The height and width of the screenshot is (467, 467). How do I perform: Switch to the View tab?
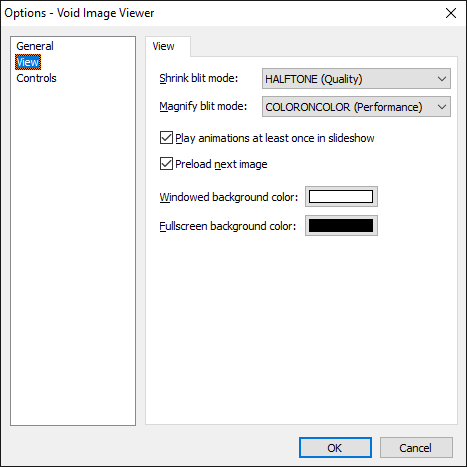click(163, 46)
